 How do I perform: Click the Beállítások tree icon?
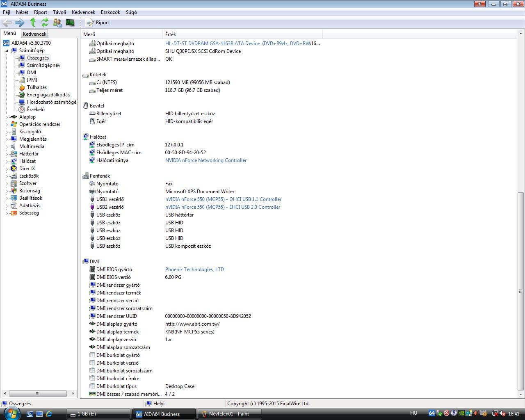click(14, 198)
